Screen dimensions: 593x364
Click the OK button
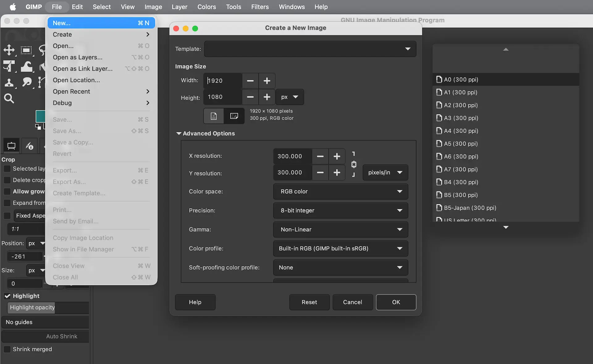click(396, 302)
